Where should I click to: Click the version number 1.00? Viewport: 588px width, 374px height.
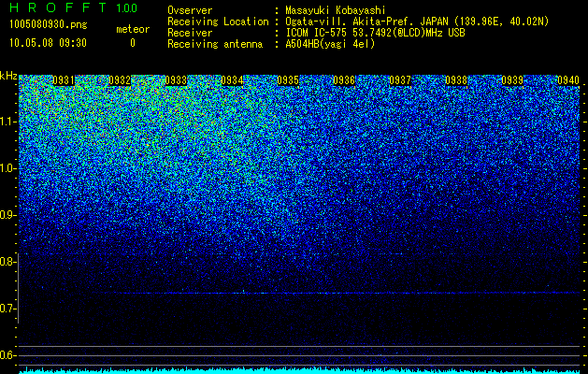point(127,7)
